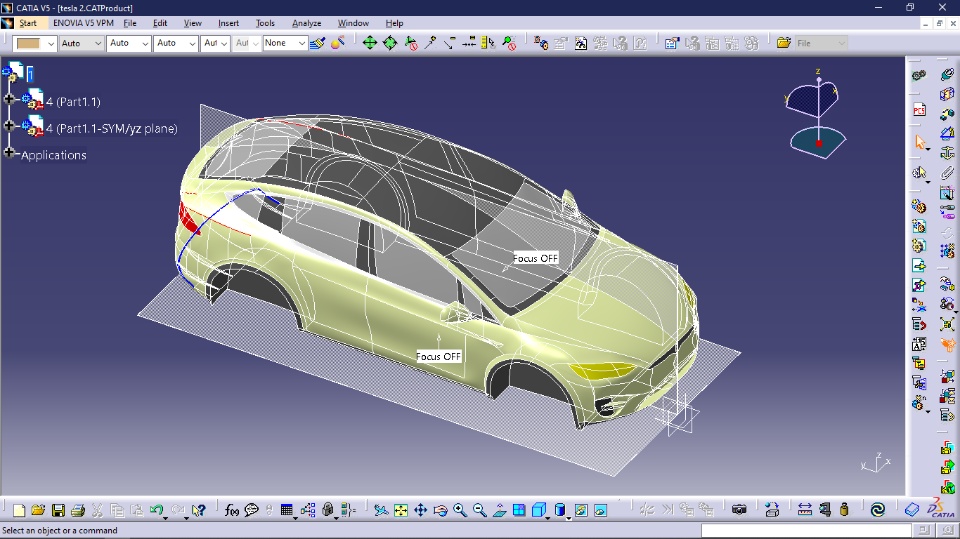Click the tan color swatch in the graphic properties toolbar
Image resolution: width=960 pixels, height=539 pixels.
(29, 43)
